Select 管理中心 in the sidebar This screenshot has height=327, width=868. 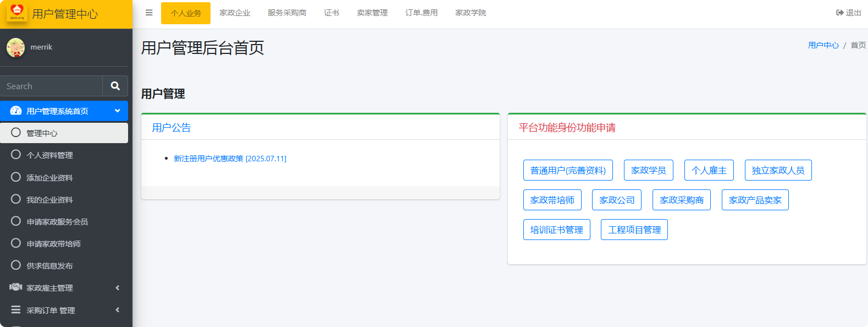64,133
